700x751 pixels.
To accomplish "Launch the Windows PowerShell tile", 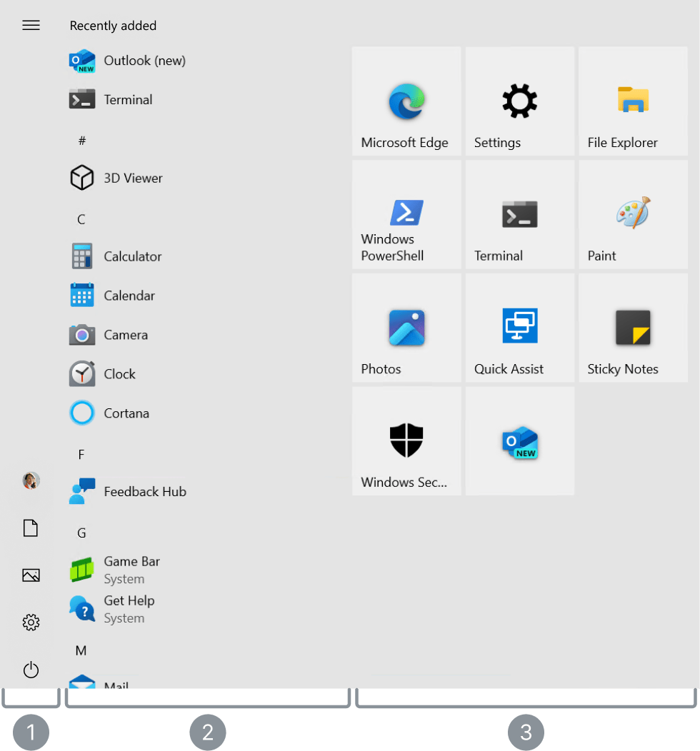I will coord(406,215).
